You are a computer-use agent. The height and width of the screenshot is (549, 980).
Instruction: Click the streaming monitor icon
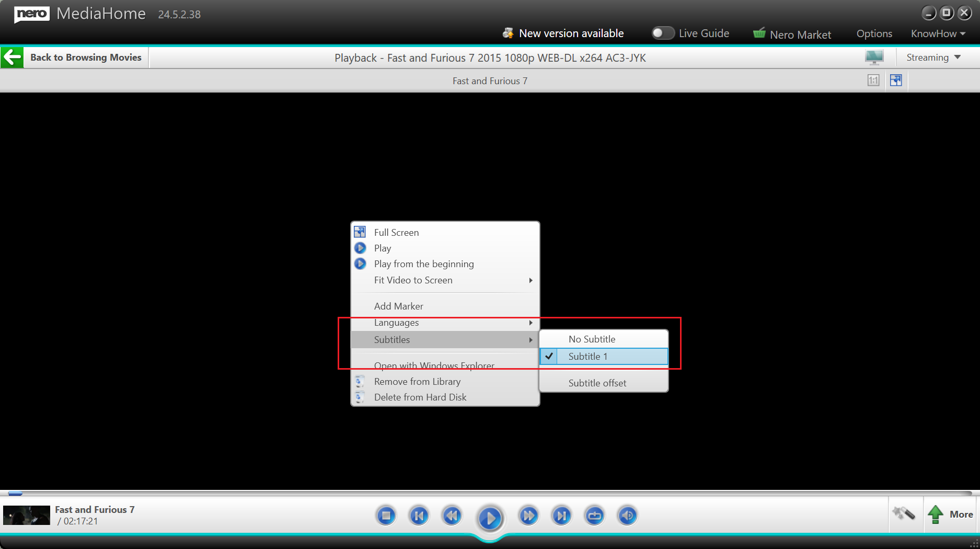click(x=874, y=57)
